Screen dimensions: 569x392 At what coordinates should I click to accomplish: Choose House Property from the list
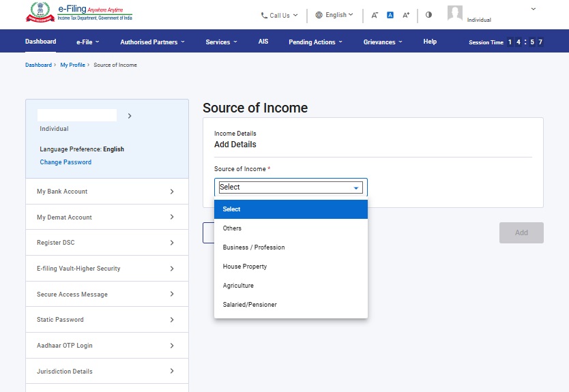291,267
